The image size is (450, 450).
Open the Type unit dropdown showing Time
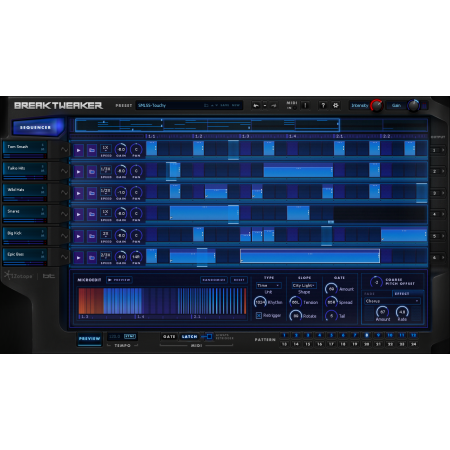pos(268,286)
